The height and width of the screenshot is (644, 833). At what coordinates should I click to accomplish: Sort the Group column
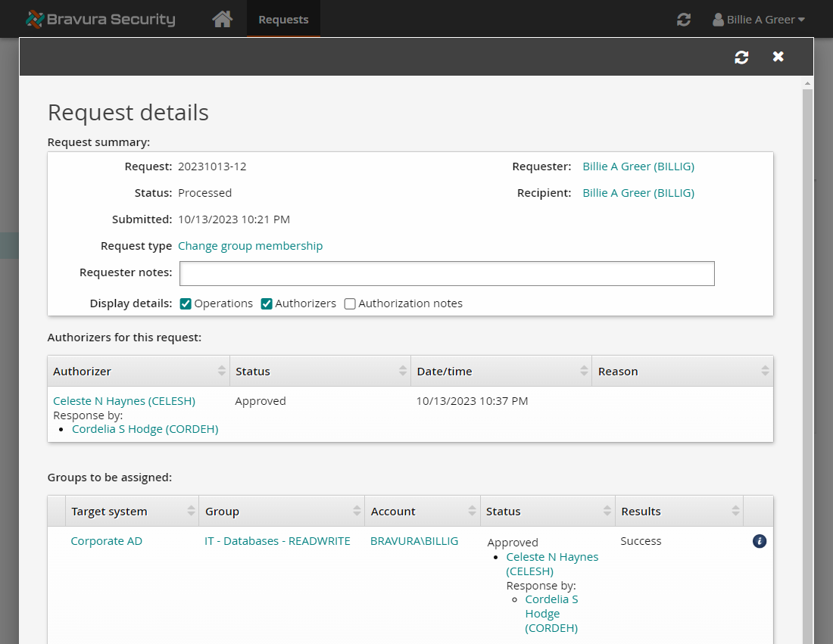coord(357,512)
